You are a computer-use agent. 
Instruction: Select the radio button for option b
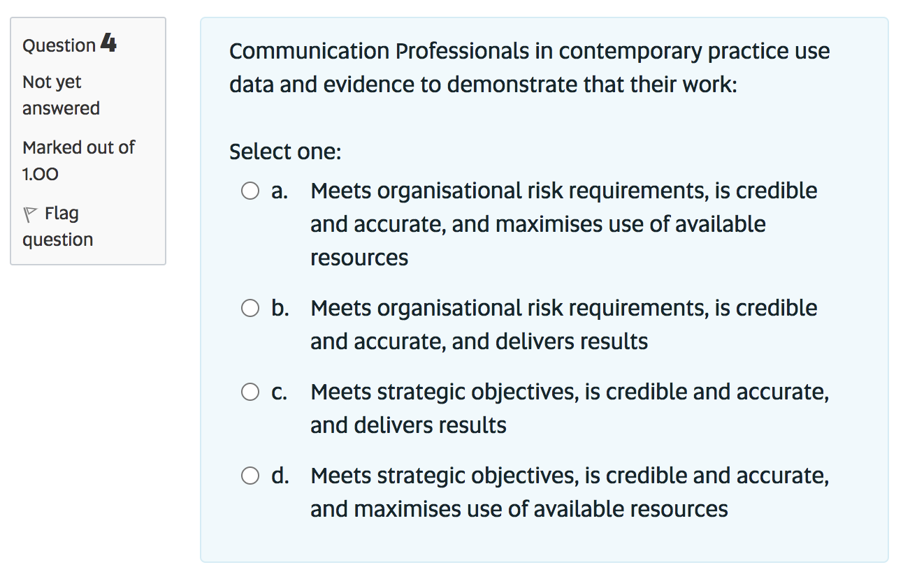coord(250,308)
